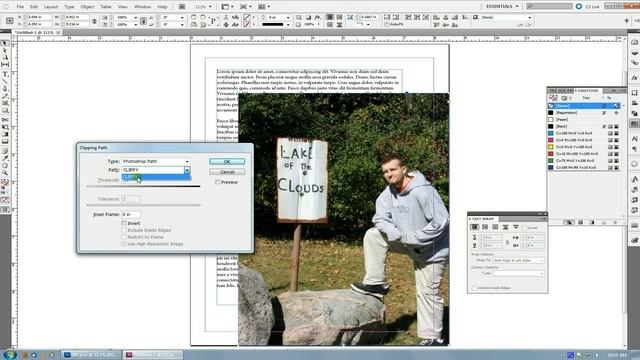The height and width of the screenshot is (360, 640).
Task: Open the Object menu
Action: point(87,7)
